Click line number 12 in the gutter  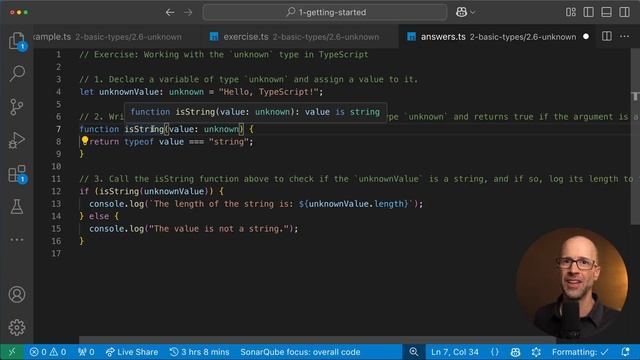56,191
